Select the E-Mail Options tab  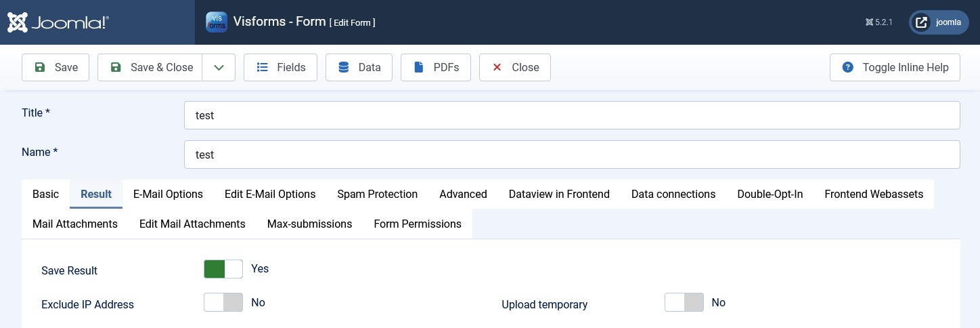click(168, 194)
